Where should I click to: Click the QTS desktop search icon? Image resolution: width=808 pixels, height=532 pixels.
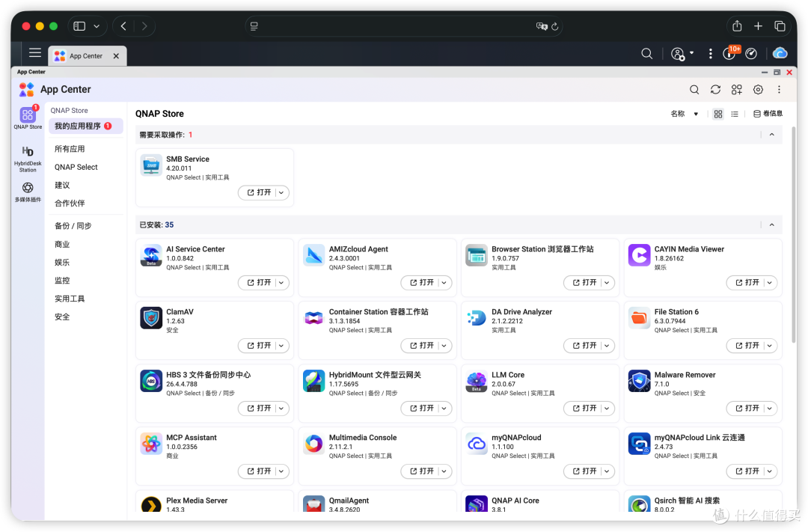tap(646, 54)
